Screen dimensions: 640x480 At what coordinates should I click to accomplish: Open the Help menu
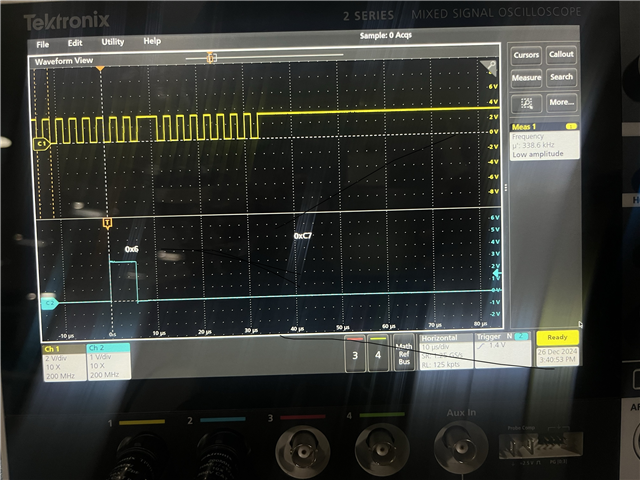point(152,41)
